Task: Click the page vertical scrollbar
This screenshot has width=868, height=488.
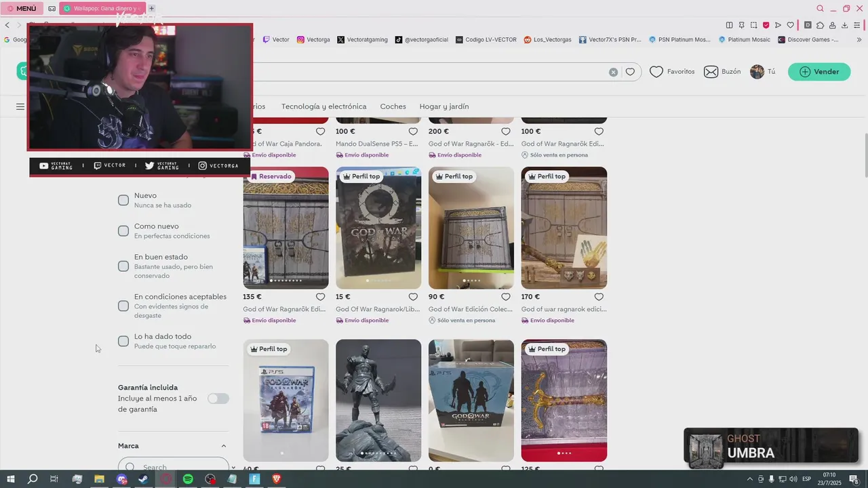Action: 865,155
